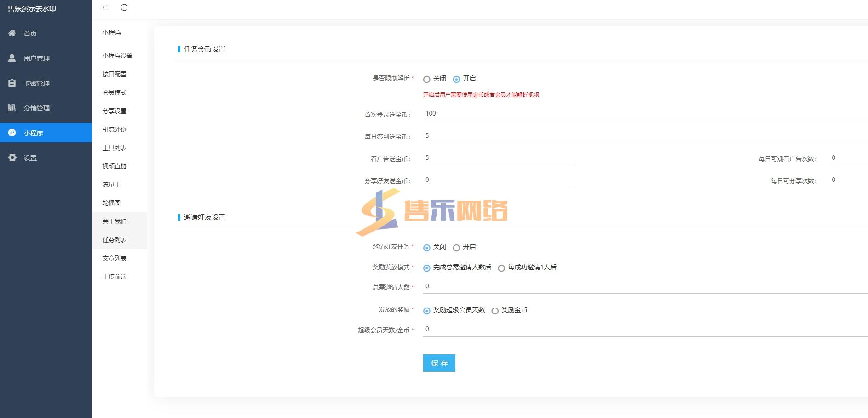This screenshot has width=868, height=418.
Task: Collapse the sidebar with the menu toggle icon
Action: 106,7
